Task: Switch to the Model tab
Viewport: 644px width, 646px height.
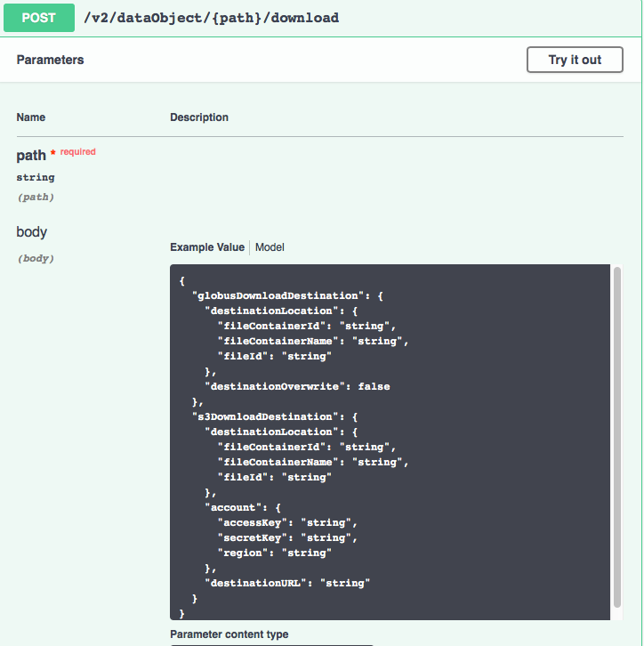Action: point(270,247)
